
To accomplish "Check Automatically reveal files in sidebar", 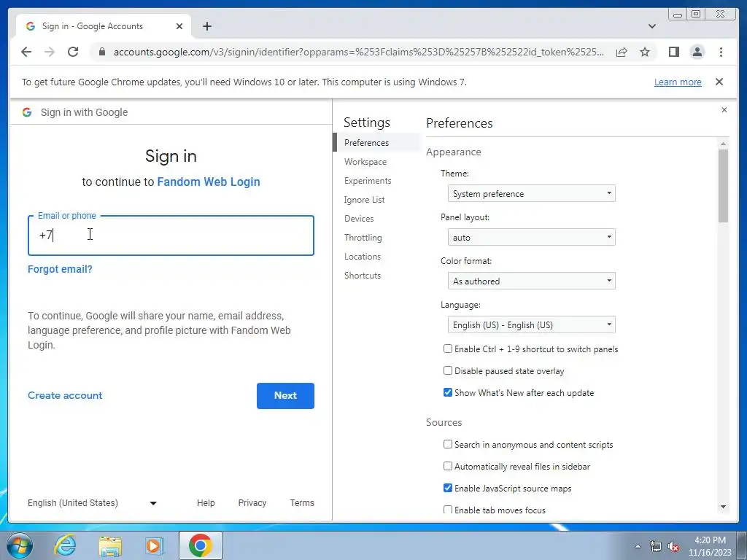I will pyautogui.click(x=447, y=466).
